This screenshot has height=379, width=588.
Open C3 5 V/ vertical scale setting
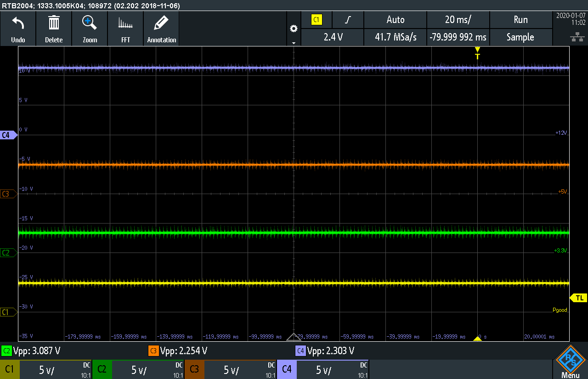tap(240, 370)
